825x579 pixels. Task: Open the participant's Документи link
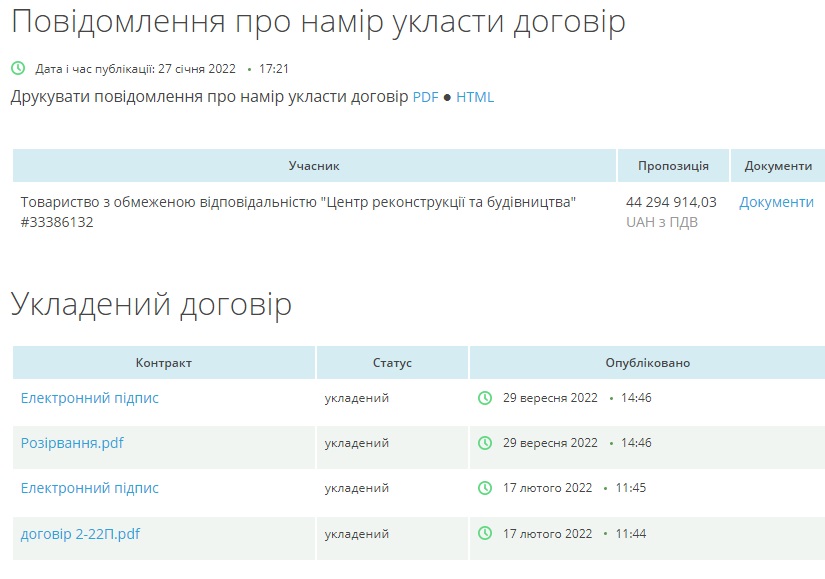point(776,202)
